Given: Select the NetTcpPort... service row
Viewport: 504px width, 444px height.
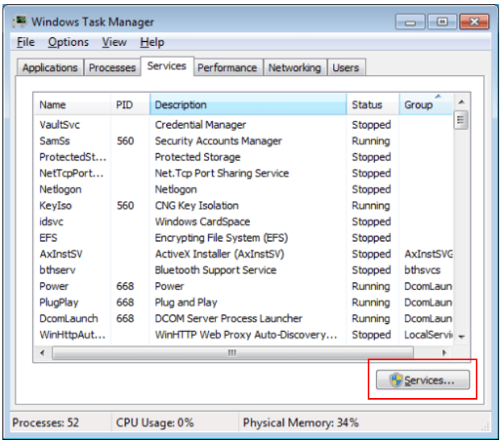Looking at the screenshot, I should [x=244, y=173].
